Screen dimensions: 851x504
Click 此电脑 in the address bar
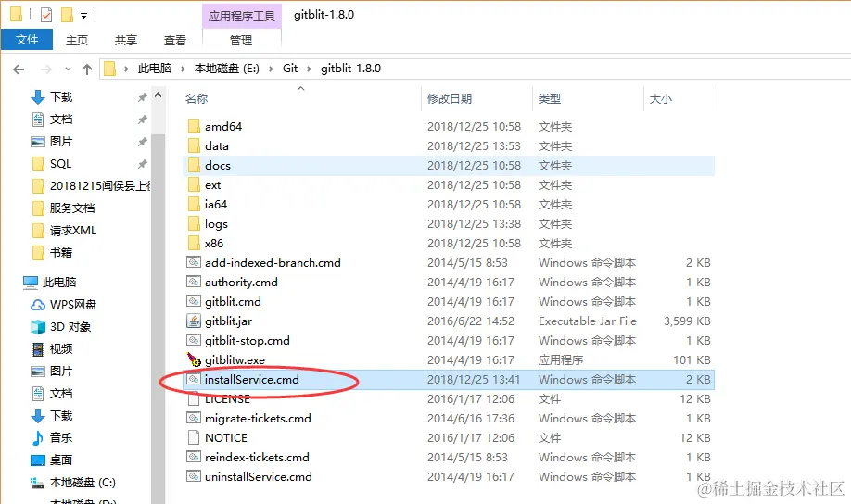tap(155, 69)
